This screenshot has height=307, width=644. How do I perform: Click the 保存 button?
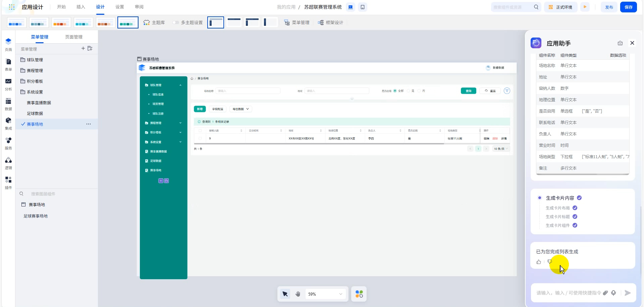pyautogui.click(x=628, y=7)
